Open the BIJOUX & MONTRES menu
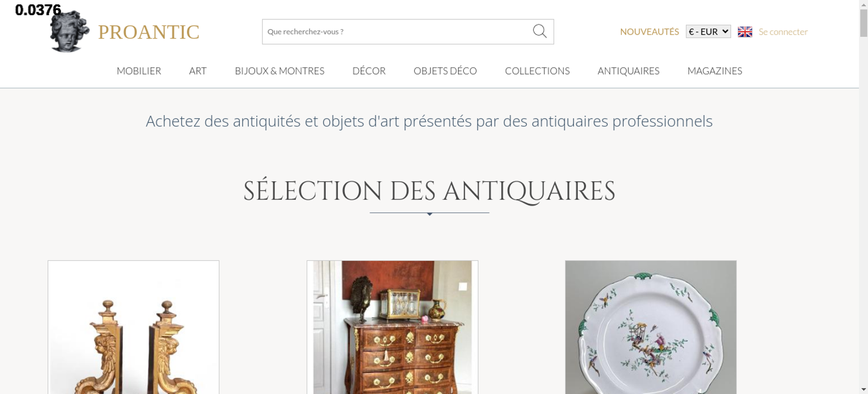This screenshot has width=868, height=394. [279, 71]
